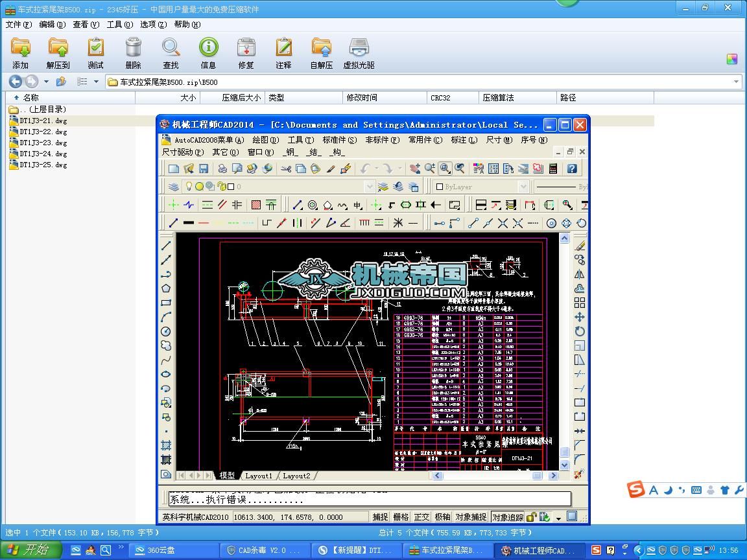Viewport: 747px width, 560px height.
Task: Select the Cut scissors icon
Action: (285, 169)
